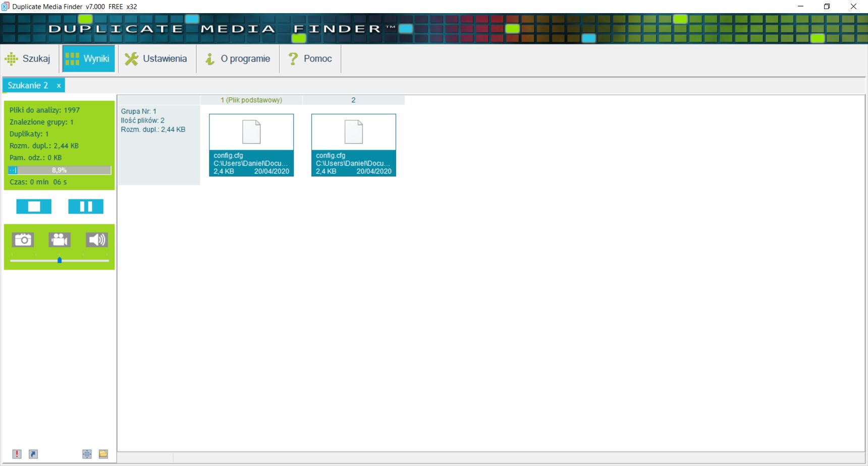Click the yellow folder icon
Image resolution: width=868 pixels, height=466 pixels.
(x=103, y=454)
